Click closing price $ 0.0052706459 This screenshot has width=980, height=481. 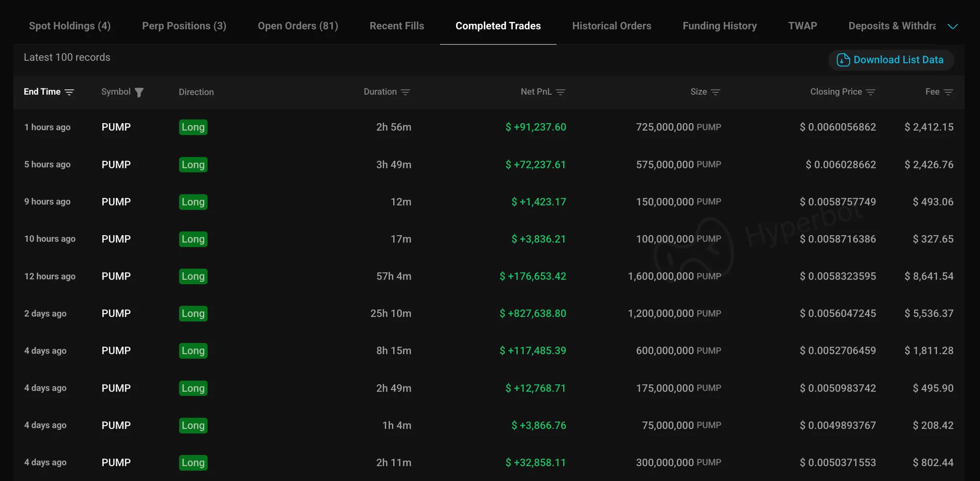[x=838, y=351]
